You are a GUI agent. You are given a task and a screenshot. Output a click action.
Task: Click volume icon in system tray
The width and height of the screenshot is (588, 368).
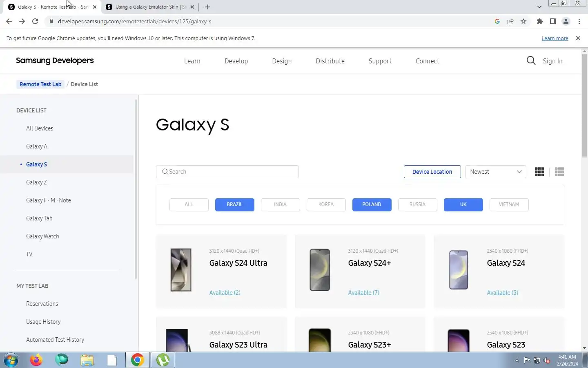[547, 360]
